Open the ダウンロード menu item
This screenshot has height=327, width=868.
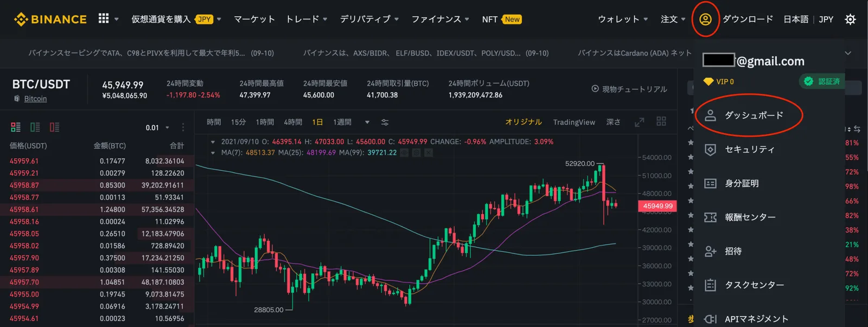tap(748, 19)
